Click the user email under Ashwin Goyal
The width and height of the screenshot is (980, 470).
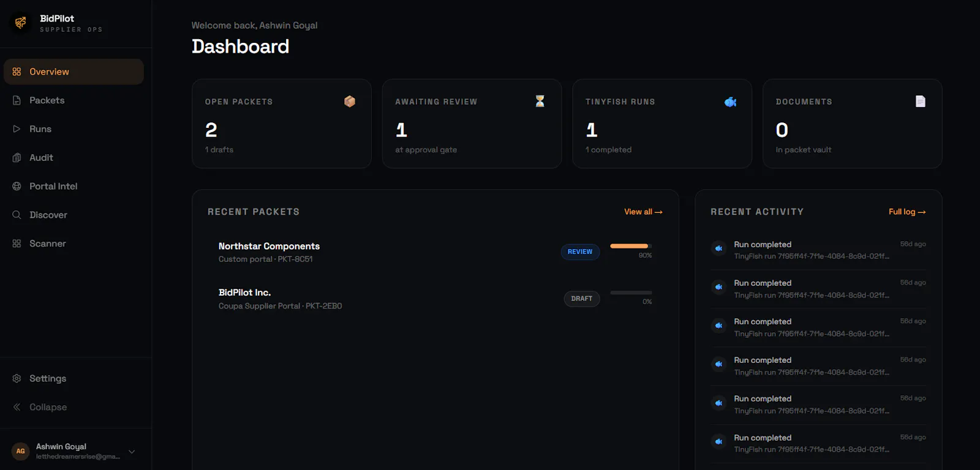(x=78, y=457)
